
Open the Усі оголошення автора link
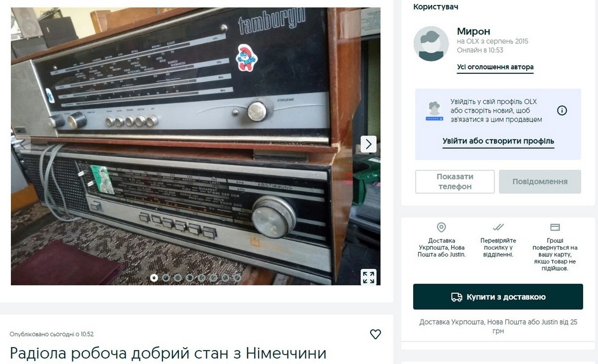tap(495, 67)
